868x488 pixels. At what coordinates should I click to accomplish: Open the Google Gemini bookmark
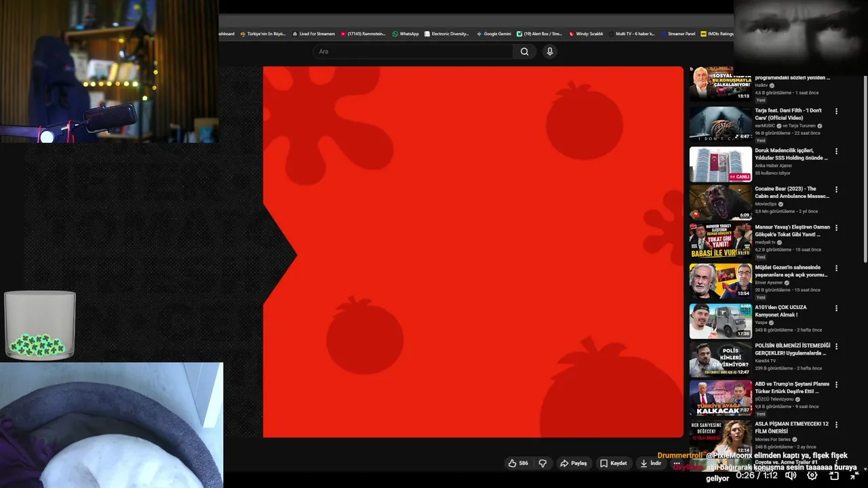[x=494, y=34]
